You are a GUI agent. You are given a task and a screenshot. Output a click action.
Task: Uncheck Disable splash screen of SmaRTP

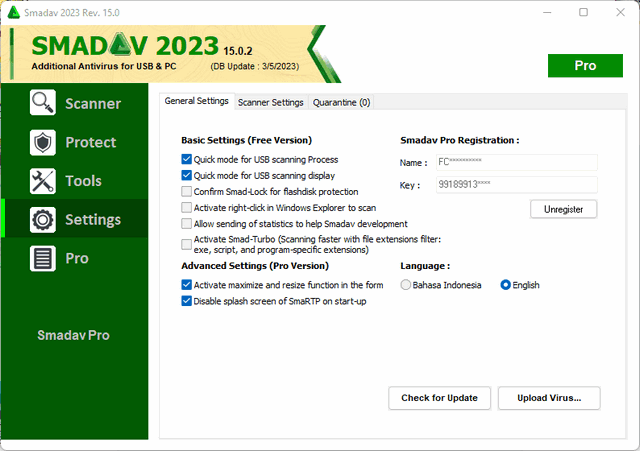click(x=187, y=301)
